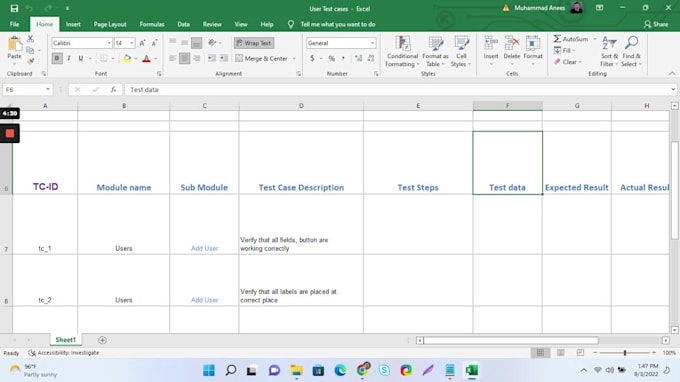Image resolution: width=680 pixels, height=382 pixels.
Task: Toggle Top Align
Action: (x=173, y=42)
